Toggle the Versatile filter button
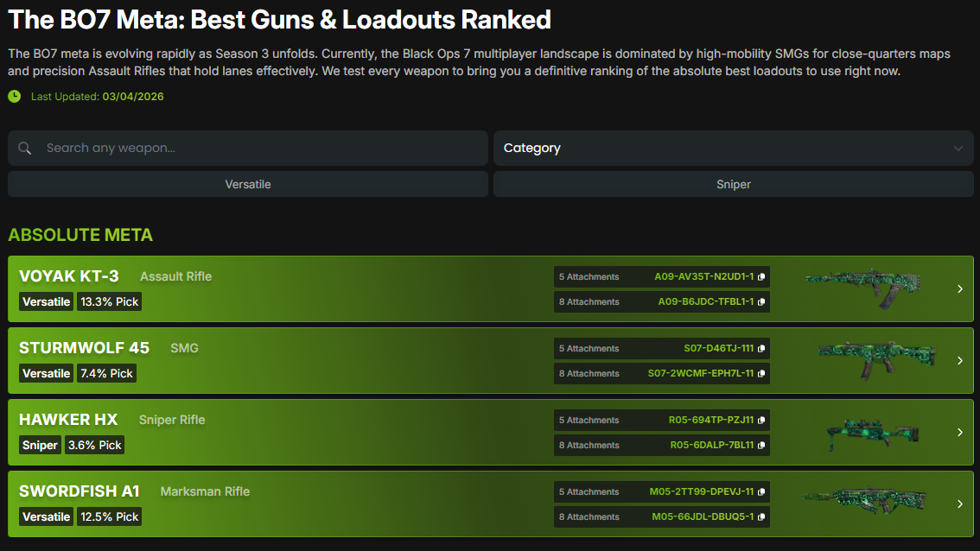Screen dimensions: 980x551 pyautogui.click(x=248, y=184)
